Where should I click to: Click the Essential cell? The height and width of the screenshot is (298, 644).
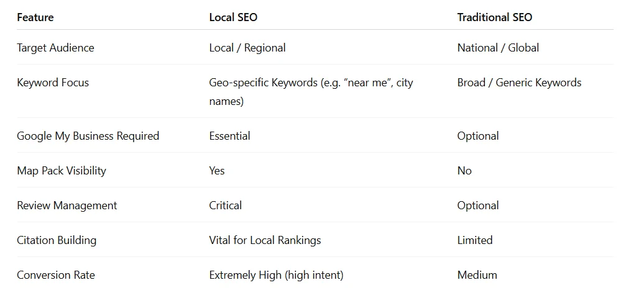229,136
